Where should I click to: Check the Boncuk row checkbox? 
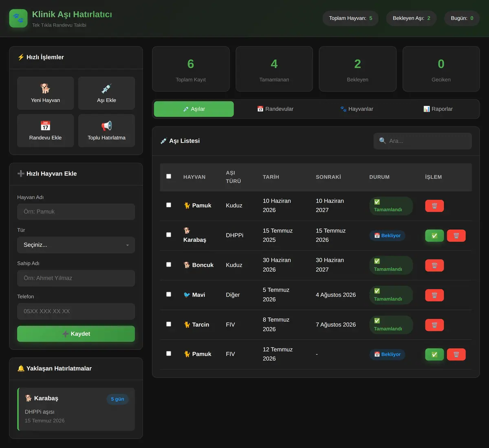(x=169, y=264)
